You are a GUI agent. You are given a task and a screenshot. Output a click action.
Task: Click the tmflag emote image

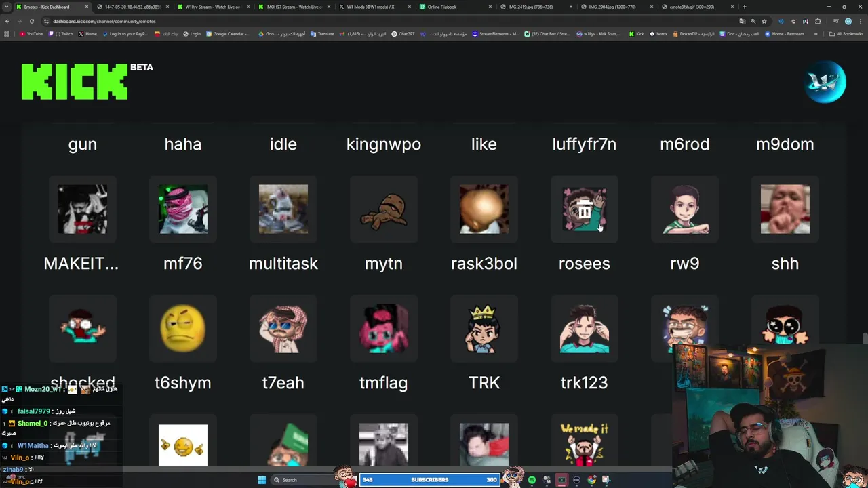384,328
